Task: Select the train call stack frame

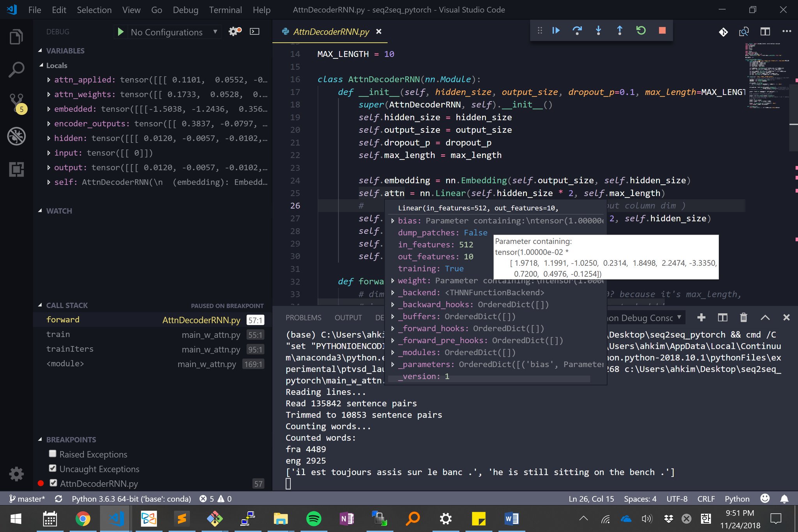Action: click(x=58, y=334)
